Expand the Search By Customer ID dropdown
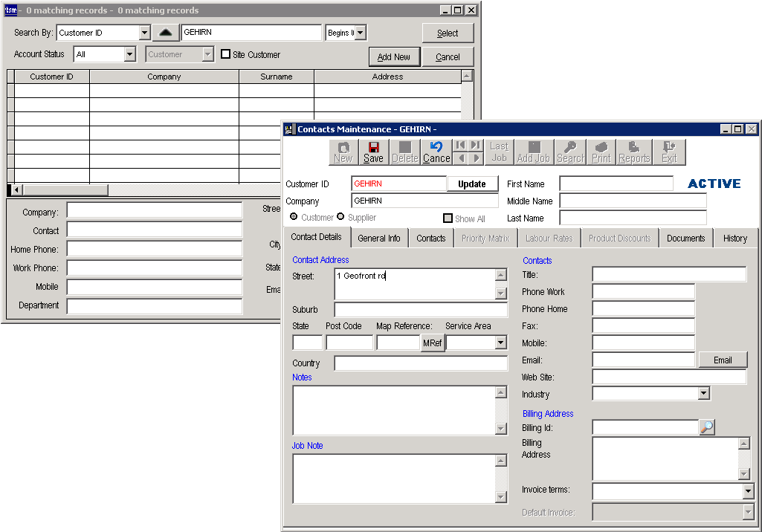The width and height of the screenshot is (762, 532). [x=144, y=33]
